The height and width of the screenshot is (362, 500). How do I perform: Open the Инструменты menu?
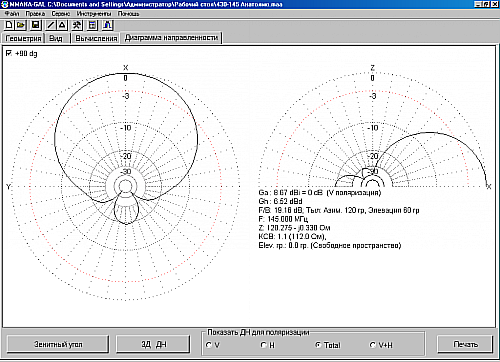coord(94,14)
